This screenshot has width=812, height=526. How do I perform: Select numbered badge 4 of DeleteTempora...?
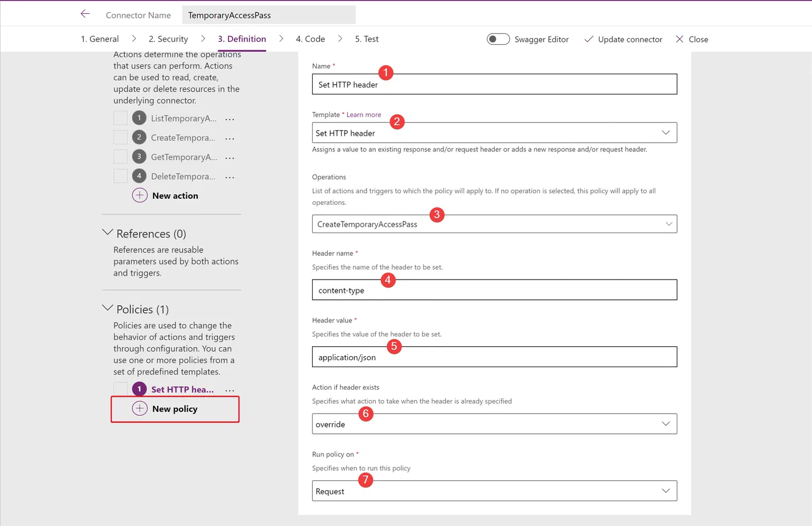139,176
